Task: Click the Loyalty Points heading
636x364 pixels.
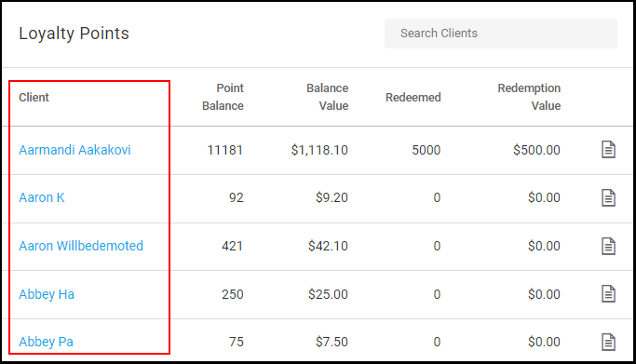Action: (x=74, y=34)
